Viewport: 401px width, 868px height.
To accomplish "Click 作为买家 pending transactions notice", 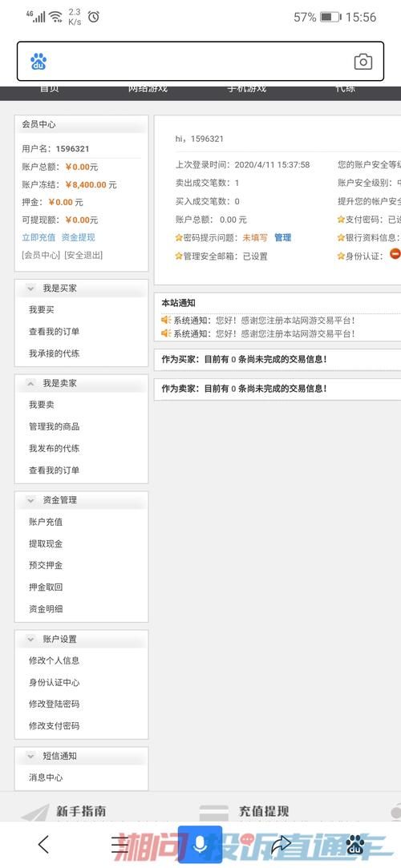I will [245, 359].
